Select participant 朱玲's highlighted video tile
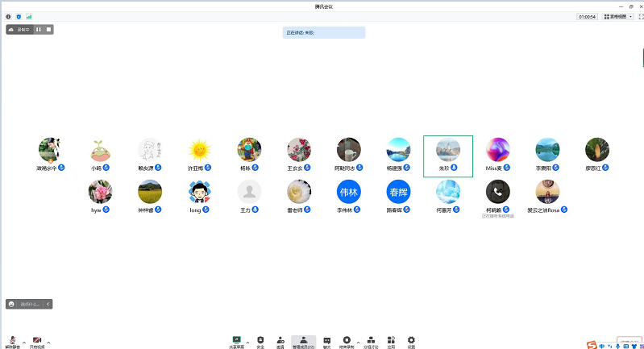Screen dimensions: 644x349 coord(448,156)
